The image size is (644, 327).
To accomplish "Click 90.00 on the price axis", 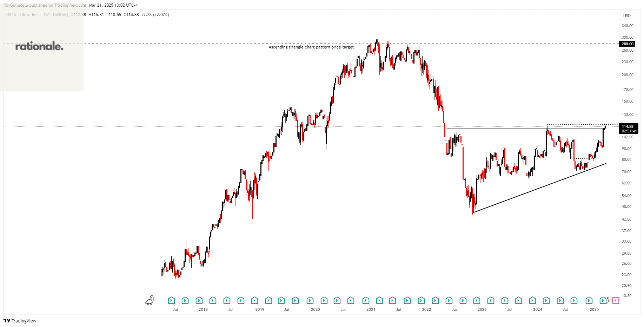I will tap(626, 149).
